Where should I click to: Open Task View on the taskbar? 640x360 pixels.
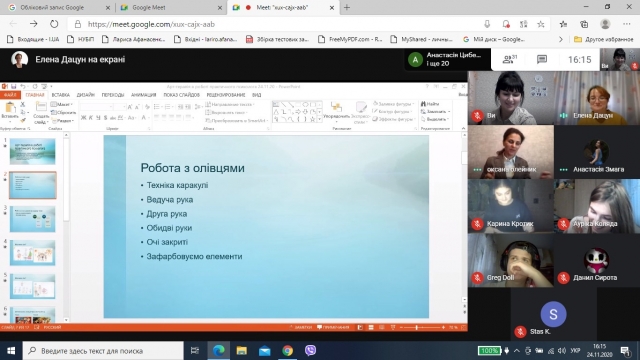(x=195, y=351)
